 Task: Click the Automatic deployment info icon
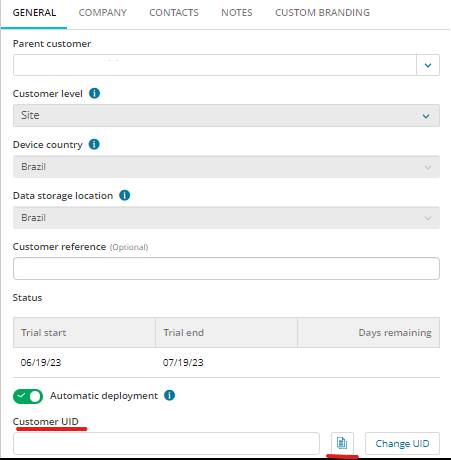pos(169,395)
